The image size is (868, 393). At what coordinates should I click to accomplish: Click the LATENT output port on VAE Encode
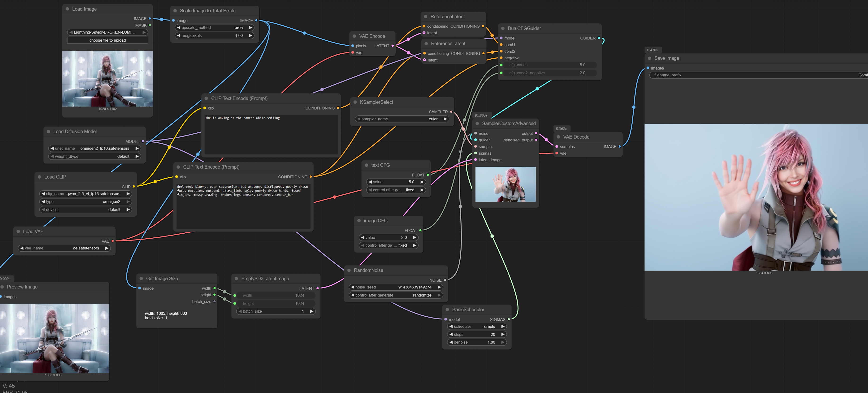(x=393, y=46)
